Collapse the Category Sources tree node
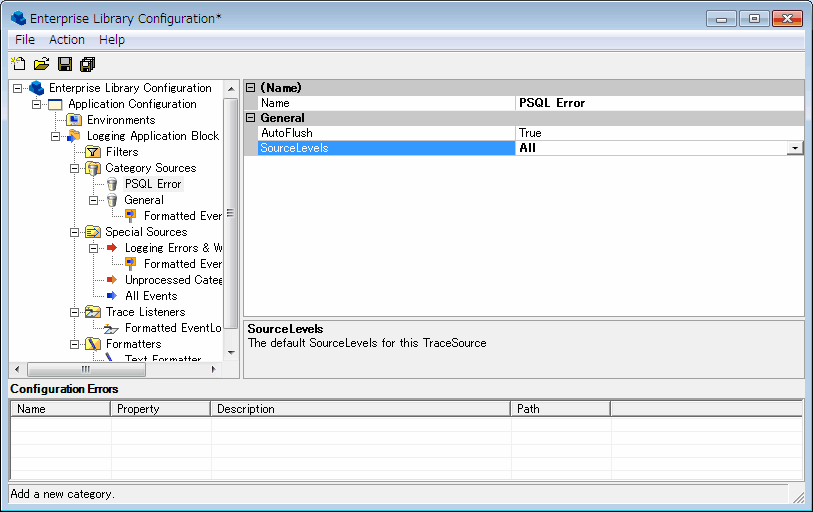The height and width of the screenshot is (512, 813). pos(75,168)
